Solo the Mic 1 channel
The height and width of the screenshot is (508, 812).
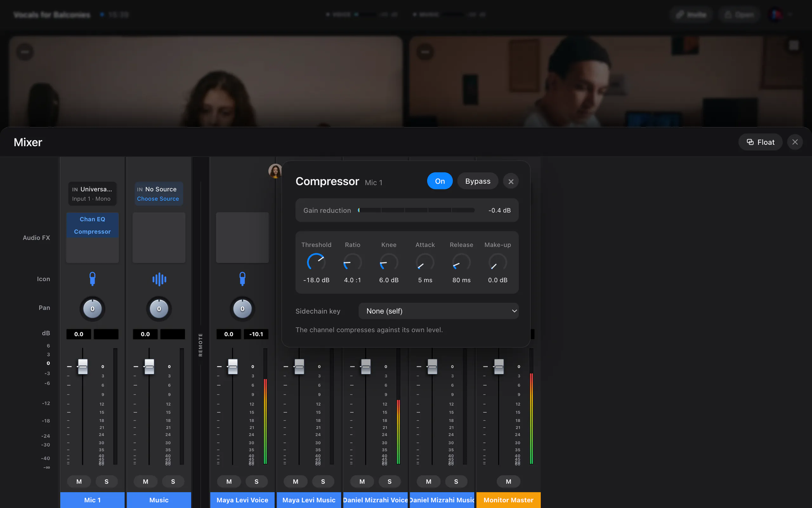[x=106, y=481]
